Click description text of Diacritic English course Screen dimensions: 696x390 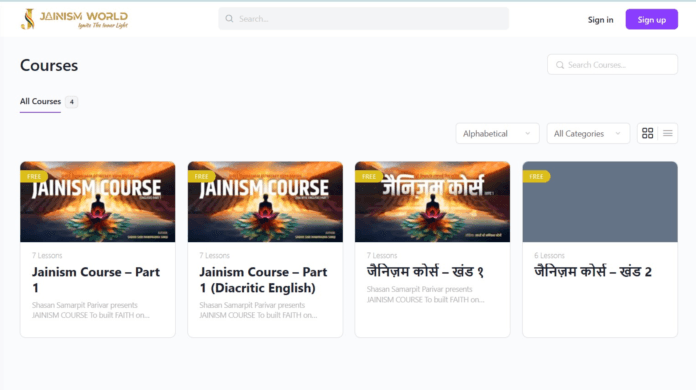258,310
